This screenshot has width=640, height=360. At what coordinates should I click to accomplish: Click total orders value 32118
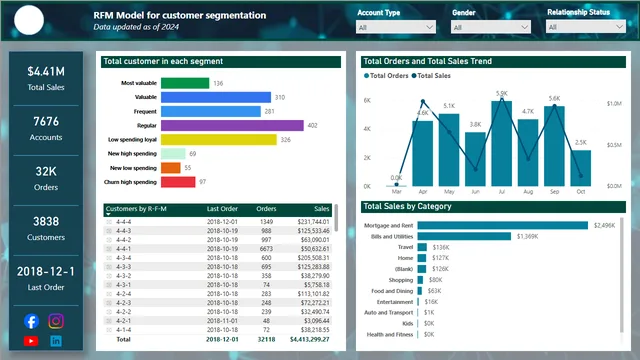[266, 340]
